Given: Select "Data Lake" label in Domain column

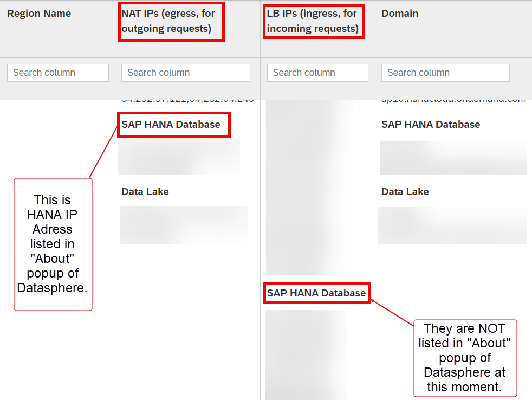Looking at the screenshot, I should pyautogui.click(x=405, y=192).
